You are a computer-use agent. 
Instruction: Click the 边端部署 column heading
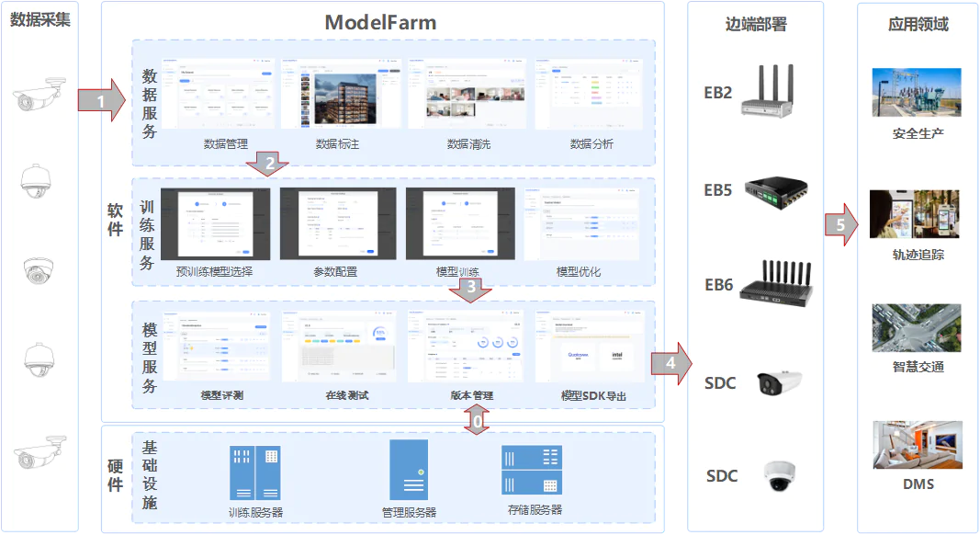(x=756, y=25)
